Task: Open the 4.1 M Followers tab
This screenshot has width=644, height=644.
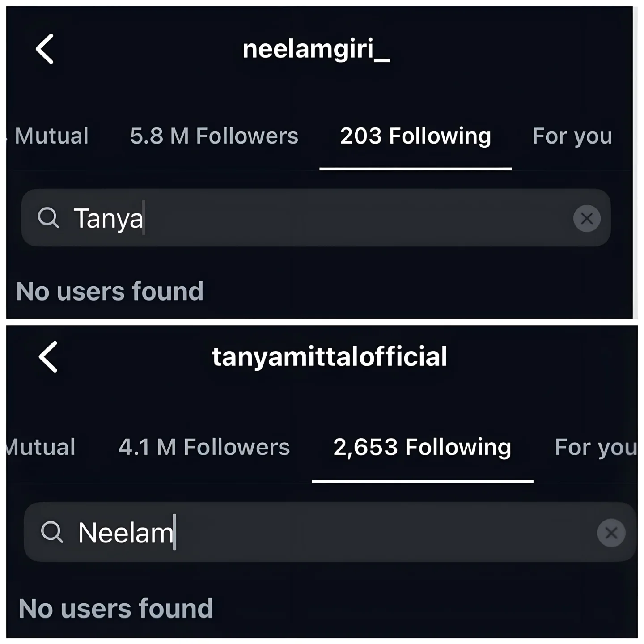Action: (204, 447)
